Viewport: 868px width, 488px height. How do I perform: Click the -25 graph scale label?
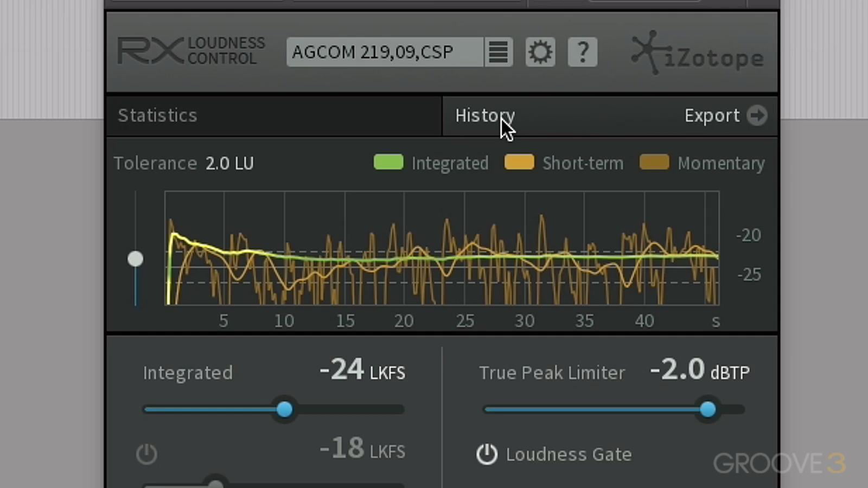click(749, 274)
